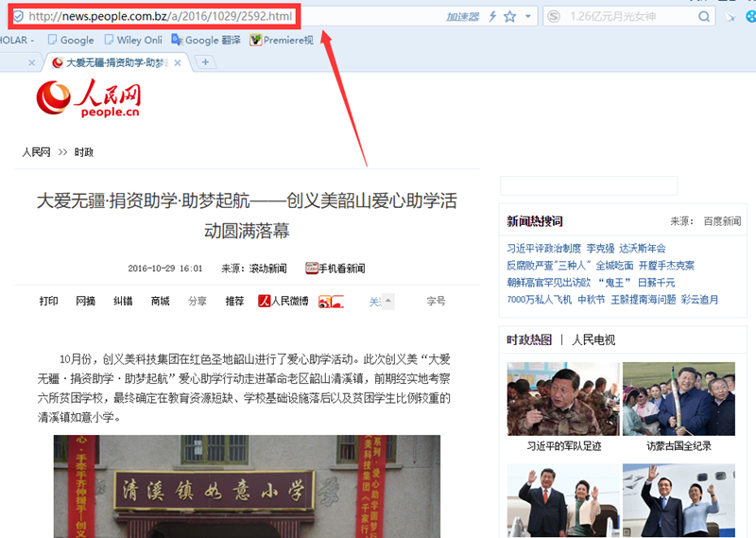Screen dimensions: 756x538
Task: Switch to the 人民电视 tab
Action: (x=593, y=339)
